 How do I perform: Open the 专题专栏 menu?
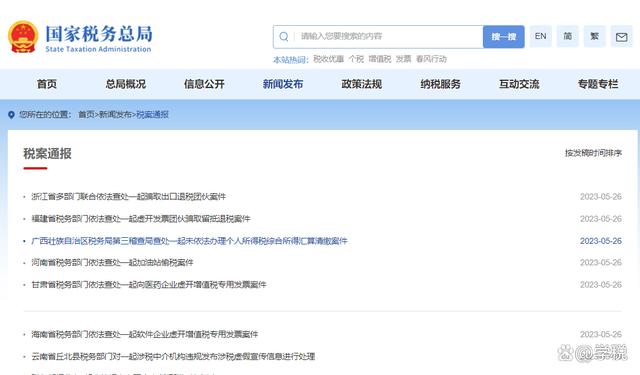pos(598,84)
